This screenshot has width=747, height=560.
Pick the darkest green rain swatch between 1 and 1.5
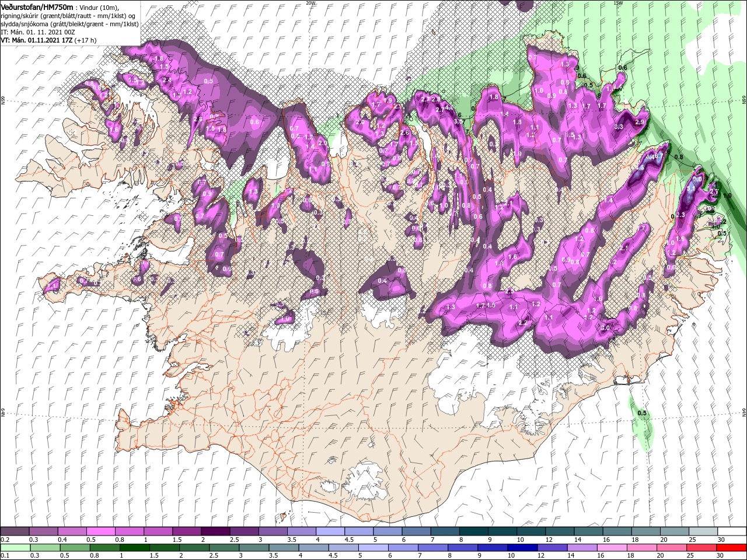(x=135, y=548)
